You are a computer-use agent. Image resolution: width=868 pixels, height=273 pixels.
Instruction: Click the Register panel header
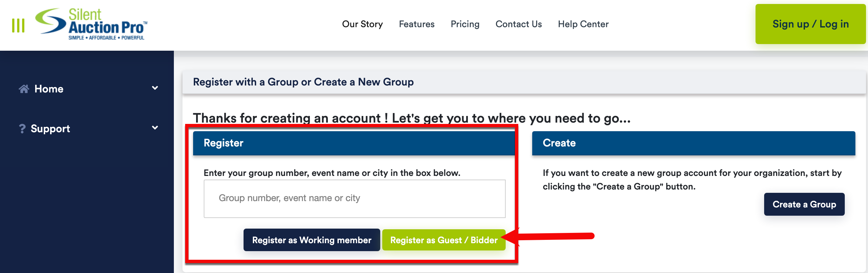(354, 143)
